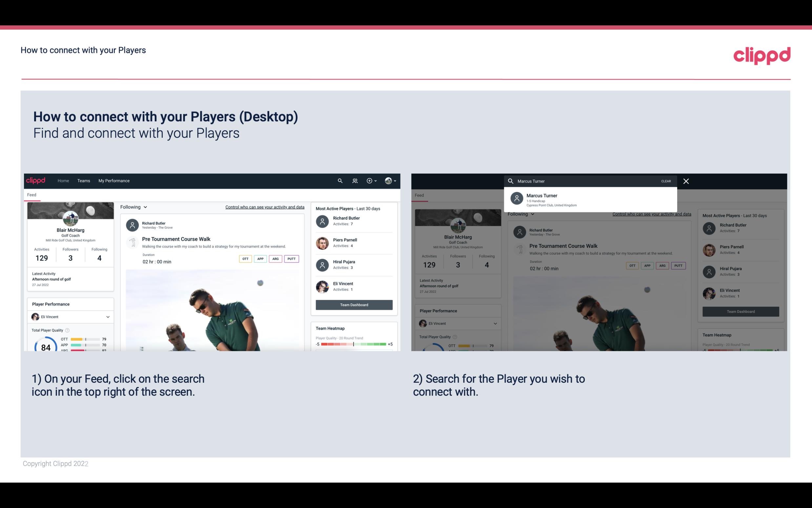Screen dimensions: 812x508
Task: Click the Team Dashboard button
Action: 354,304
